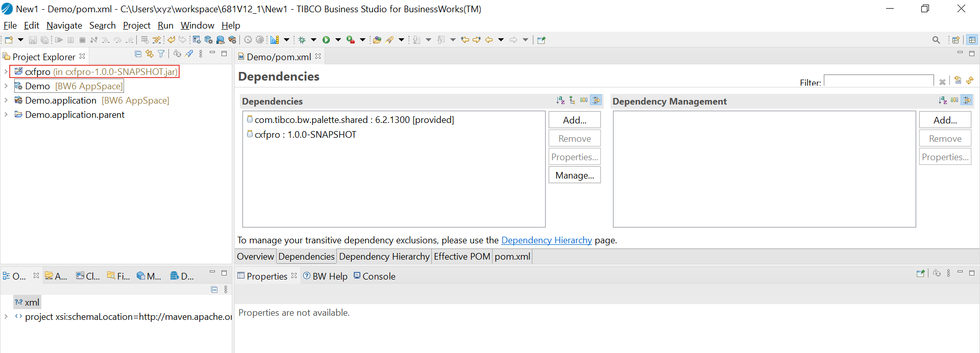980x353 pixels.
Task: Open the Properties view new-window icon
Action: [x=921, y=273]
